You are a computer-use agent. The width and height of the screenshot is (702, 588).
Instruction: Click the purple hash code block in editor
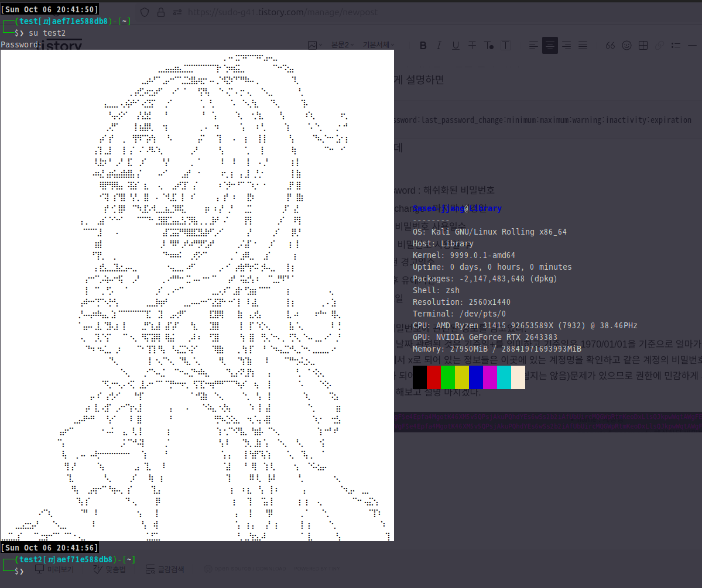(x=548, y=422)
